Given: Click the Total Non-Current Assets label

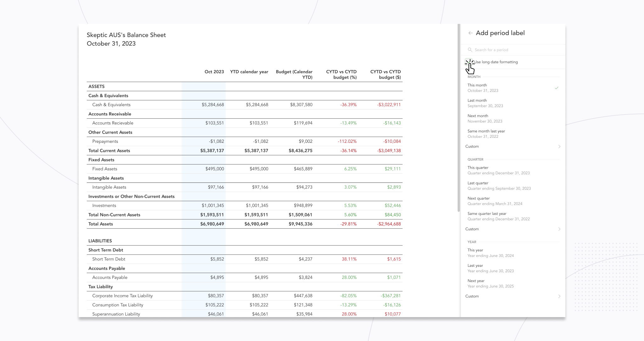Looking at the screenshot, I should [114, 215].
